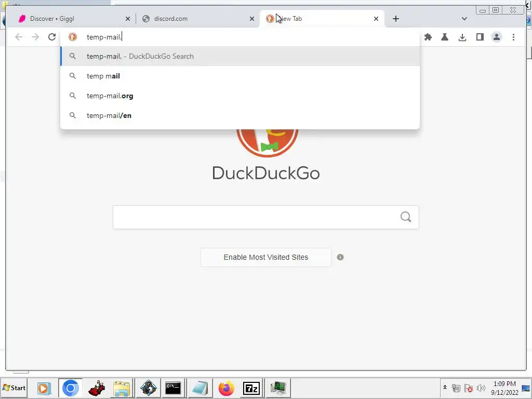
Task: Open the user profile avatar icon
Action: click(497, 37)
